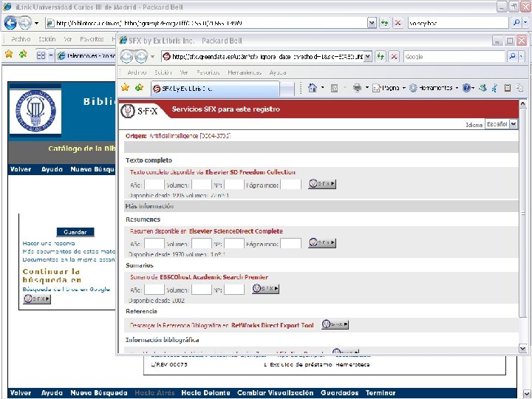
Task: Click Guardados in bottom navigation bar
Action: click(x=339, y=393)
